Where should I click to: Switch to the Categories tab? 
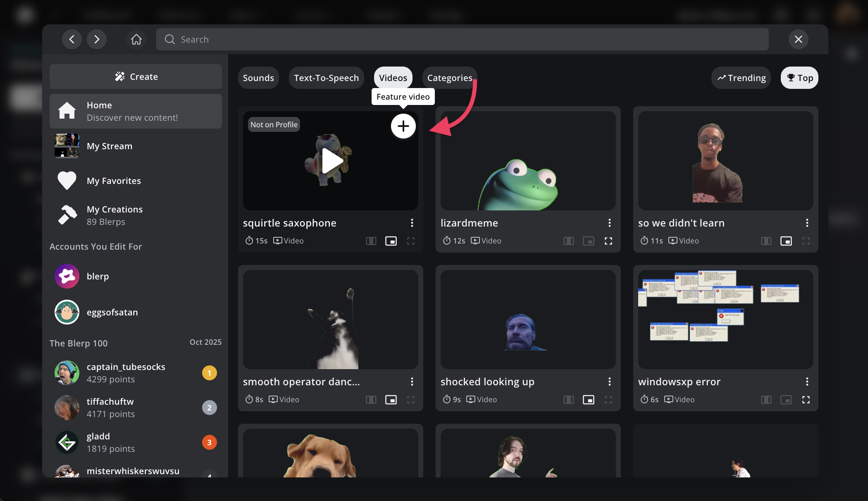tap(449, 78)
